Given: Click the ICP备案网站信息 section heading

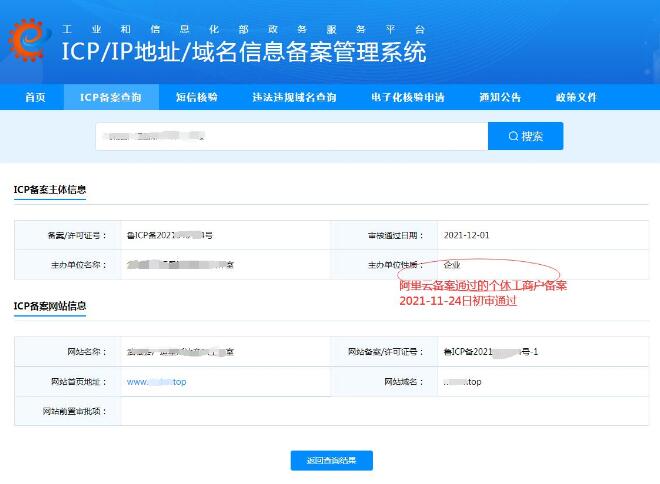Looking at the screenshot, I should 49,305.
